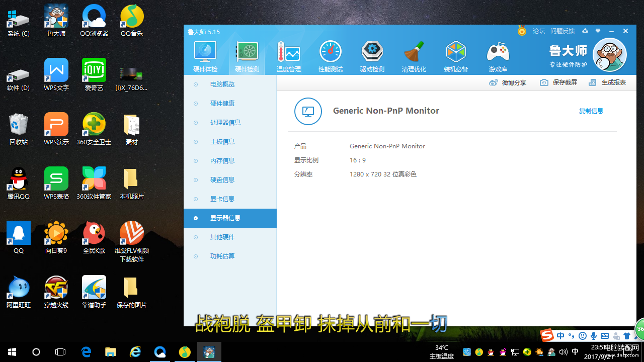The image size is (644, 362).
Task: Open 驱动检测 driver detection
Action: [x=372, y=57]
